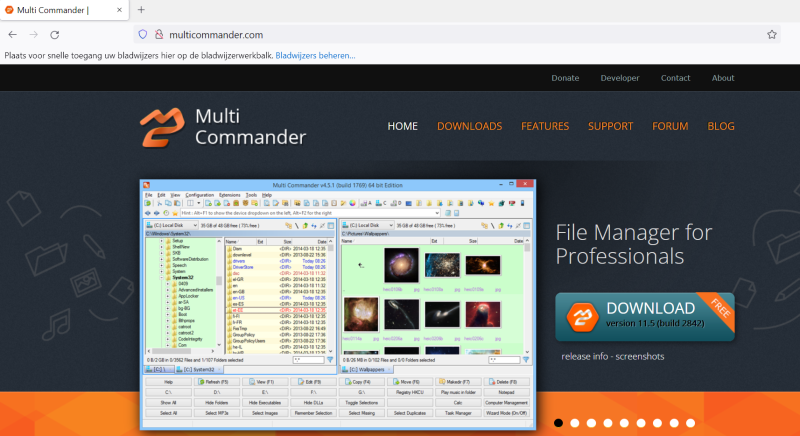Open the Donate link in top bar
This screenshot has width=800, height=436.
tap(565, 78)
